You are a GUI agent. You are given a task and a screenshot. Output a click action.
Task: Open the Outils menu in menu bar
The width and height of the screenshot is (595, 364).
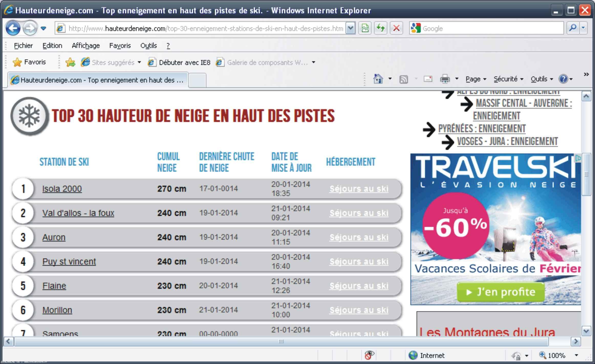(148, 46)
